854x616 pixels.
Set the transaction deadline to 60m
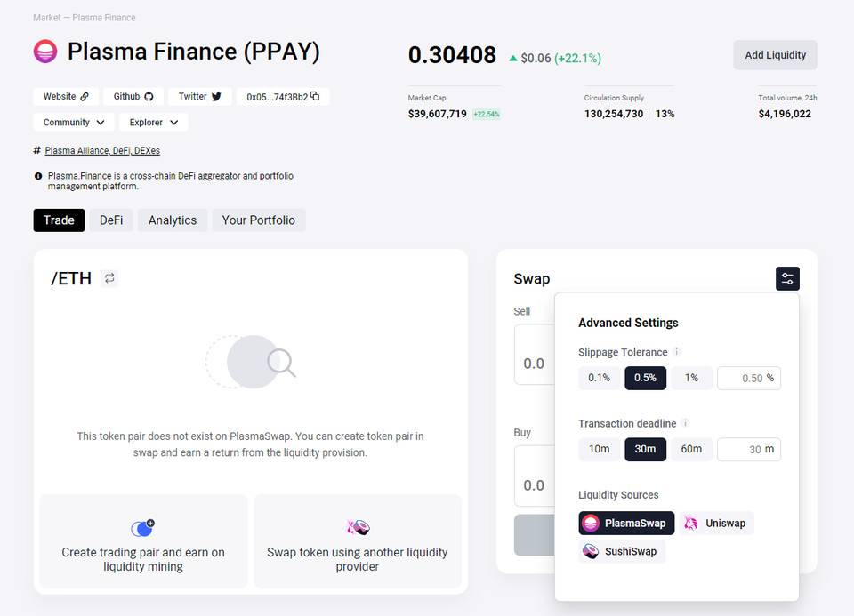[x=691, y=449]
